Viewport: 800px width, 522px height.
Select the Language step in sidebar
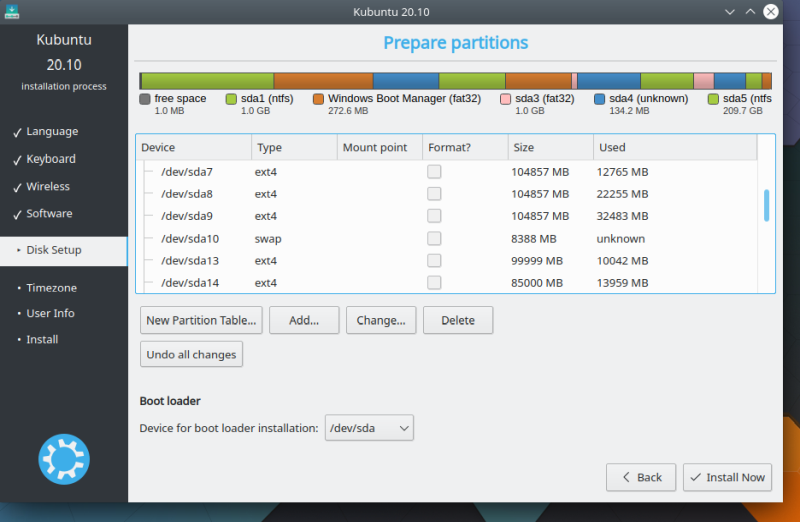pyautogui.click(x=52, y=132)
